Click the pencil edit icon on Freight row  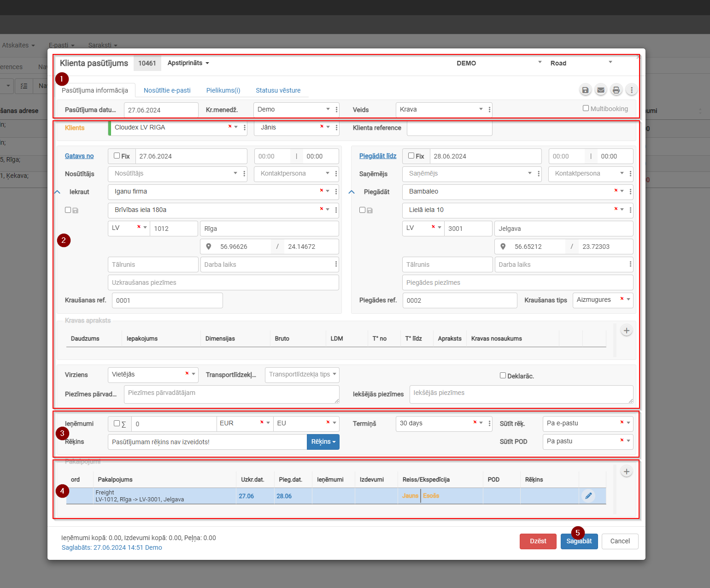click(x=588, y=496)
